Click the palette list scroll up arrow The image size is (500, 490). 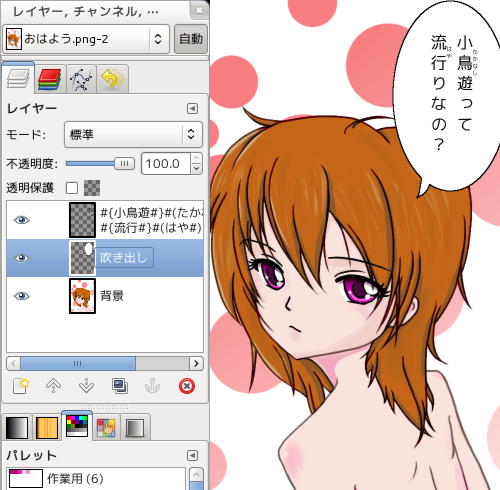tap(196, 475)
